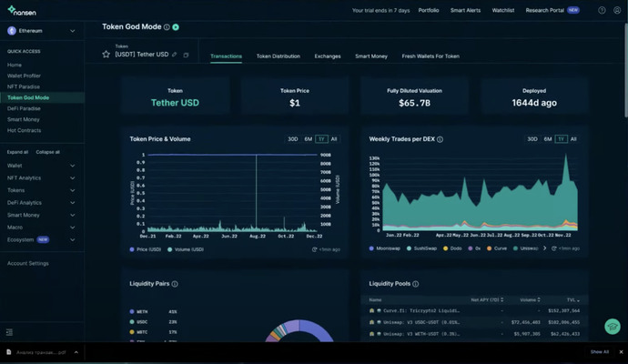Viewport: 628px width, 364px height.
Task: Open the Fresh Wallets For Token tab
Action: click(430, 56)
